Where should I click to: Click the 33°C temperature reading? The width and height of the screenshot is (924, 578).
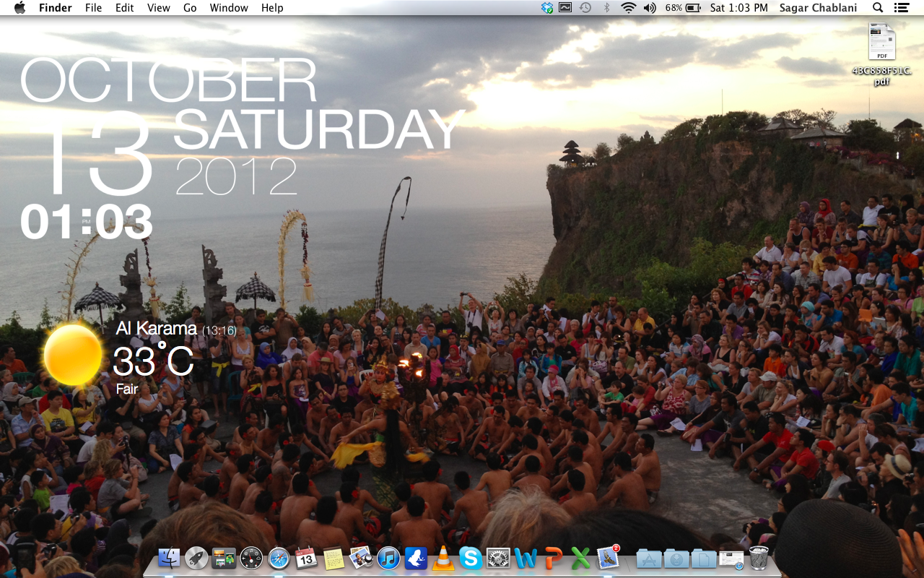click(153, 361)
